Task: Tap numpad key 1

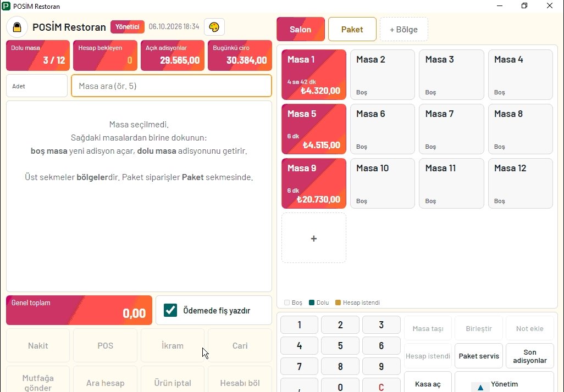Action: click(x=299, y=325)
